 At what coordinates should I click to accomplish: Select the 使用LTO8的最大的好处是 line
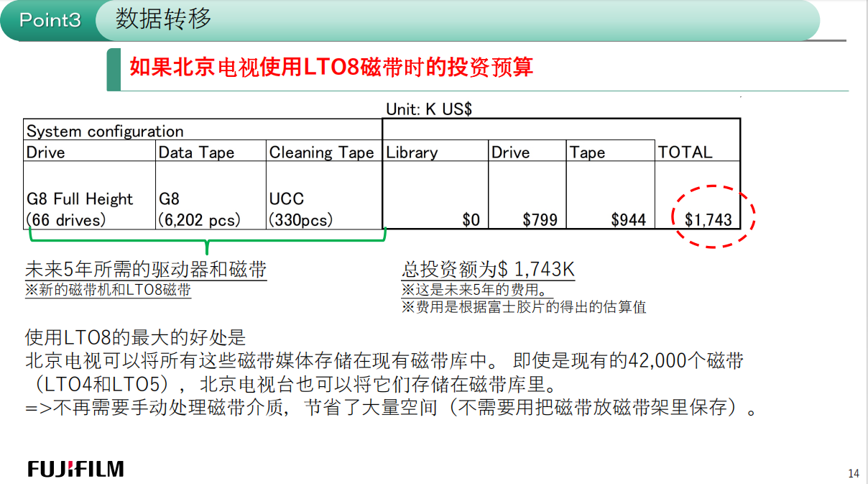[136, 337]
